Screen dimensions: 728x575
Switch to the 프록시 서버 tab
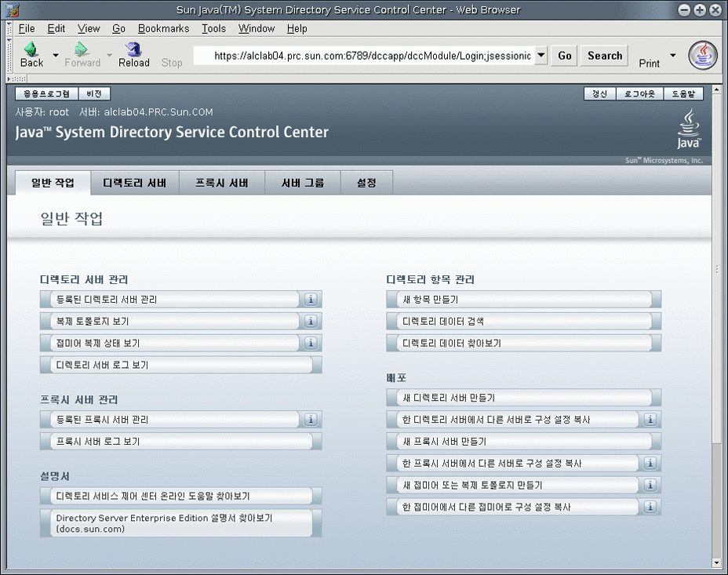(x=222, y=183)
